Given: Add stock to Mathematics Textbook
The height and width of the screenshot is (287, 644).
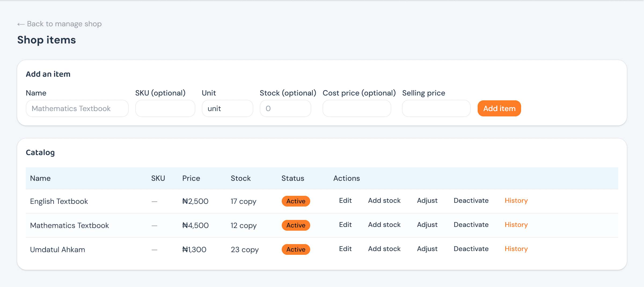Looking at the screenshot, I should tap(384, 225).
